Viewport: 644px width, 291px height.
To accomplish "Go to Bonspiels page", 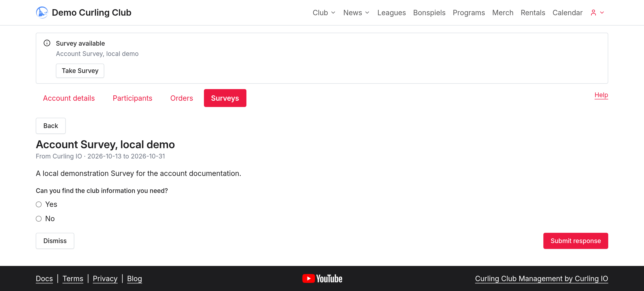I will click(429, 13).
